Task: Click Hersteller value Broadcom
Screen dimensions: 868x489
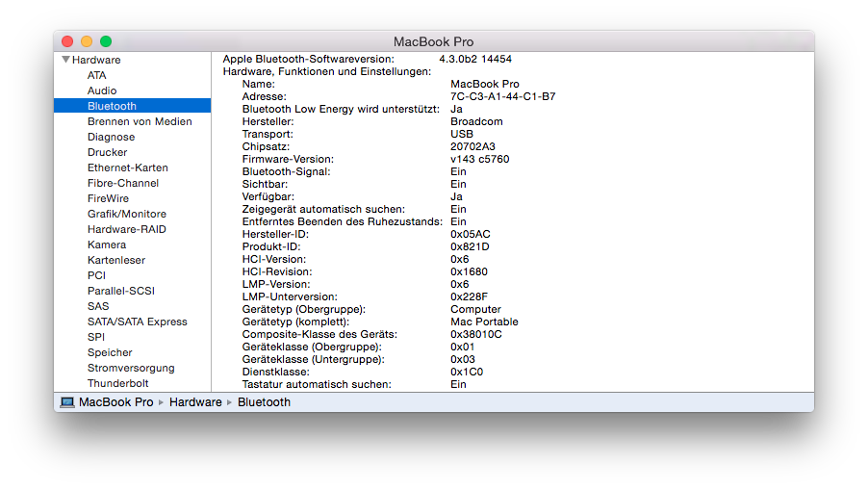Action: pyautogui.click(x=476, y=121)
